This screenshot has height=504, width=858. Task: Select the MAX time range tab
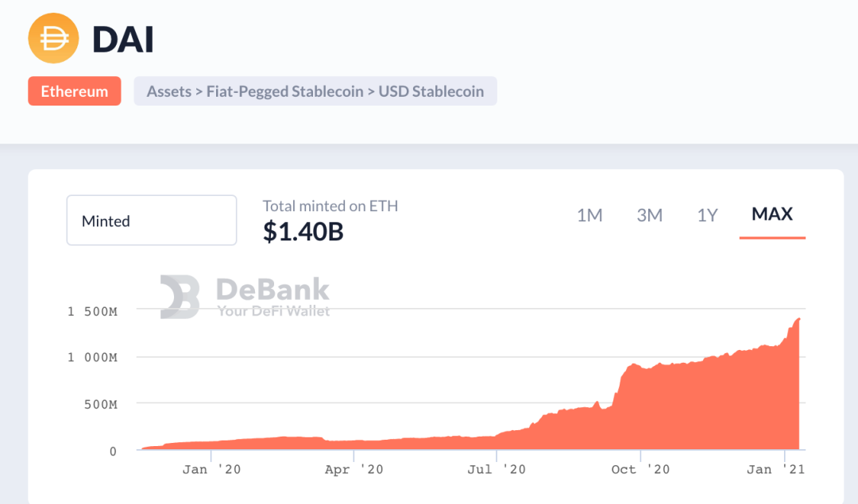772,214
